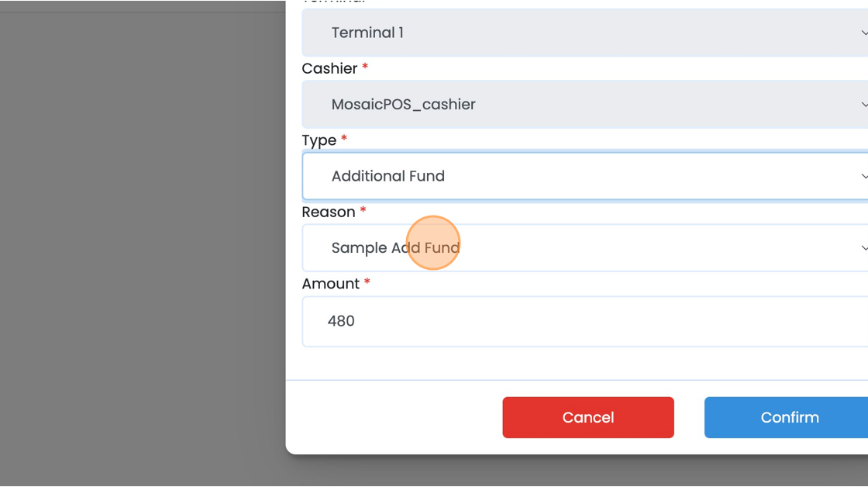The width and height of the screenshot is (868, 487).
Task: Click the red asterisk beside Reason
Action: pos(363,210)
